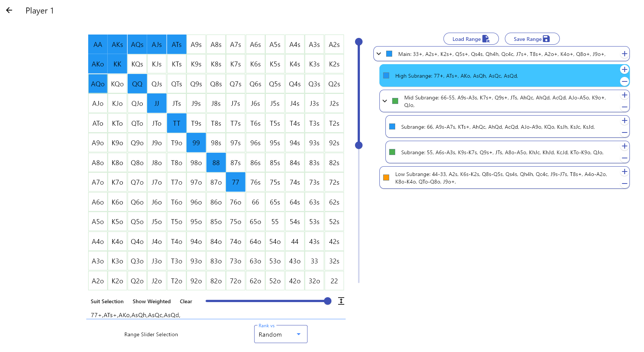The width and height of the screenshot is (644, 352).
Task: Collapse the Mid Subrange using its chevron
Action: tap(384, 101)
